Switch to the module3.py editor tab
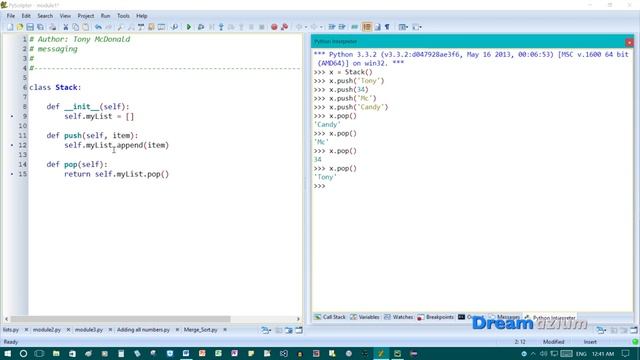 point(89,330)
